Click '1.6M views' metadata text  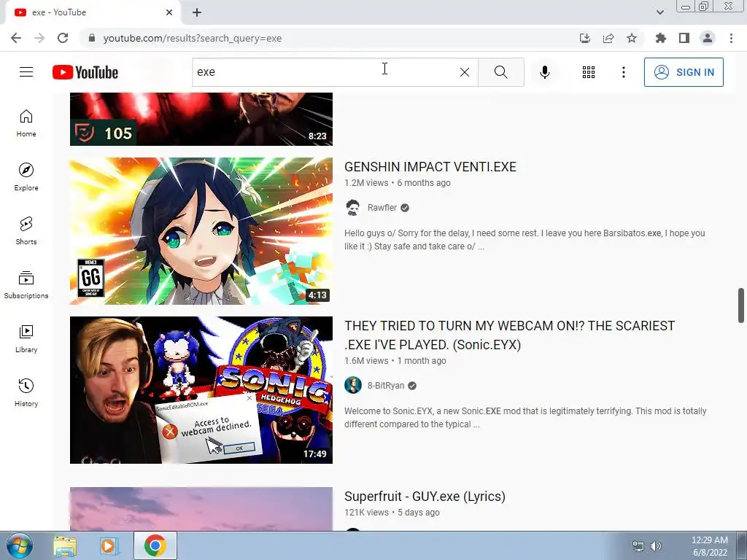coord(366,361)
